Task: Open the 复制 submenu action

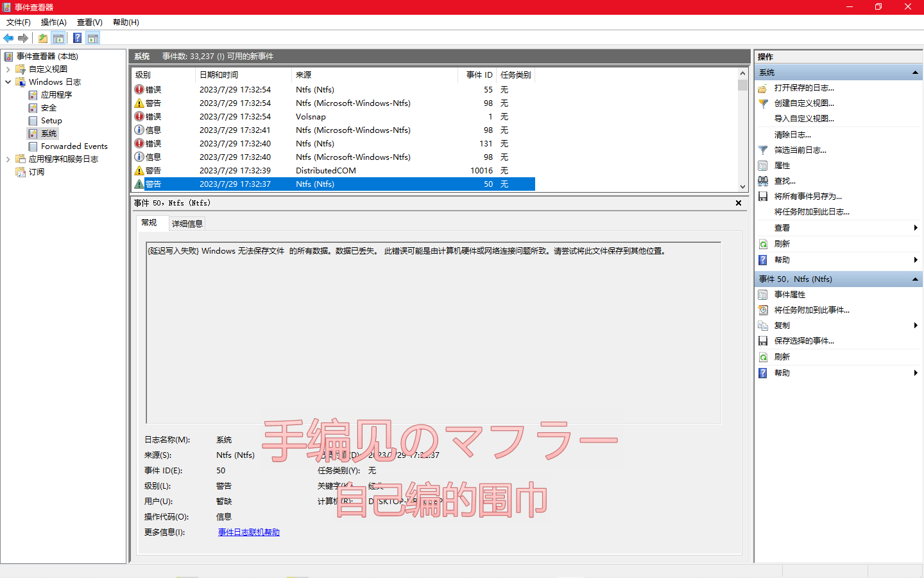Action: tap(782, 326)
